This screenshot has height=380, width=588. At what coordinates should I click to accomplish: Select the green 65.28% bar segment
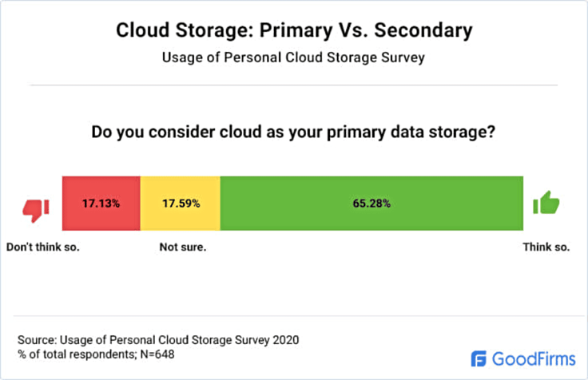click(371, 204)
